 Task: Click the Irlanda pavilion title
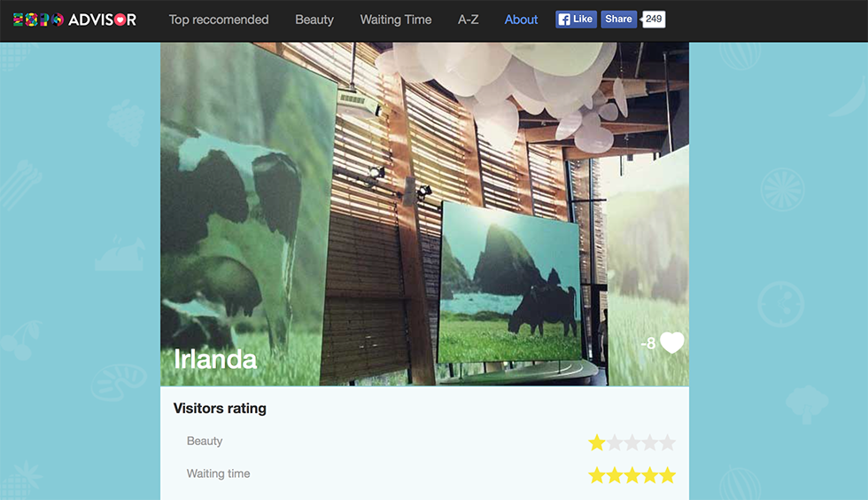tap(215, 359)
